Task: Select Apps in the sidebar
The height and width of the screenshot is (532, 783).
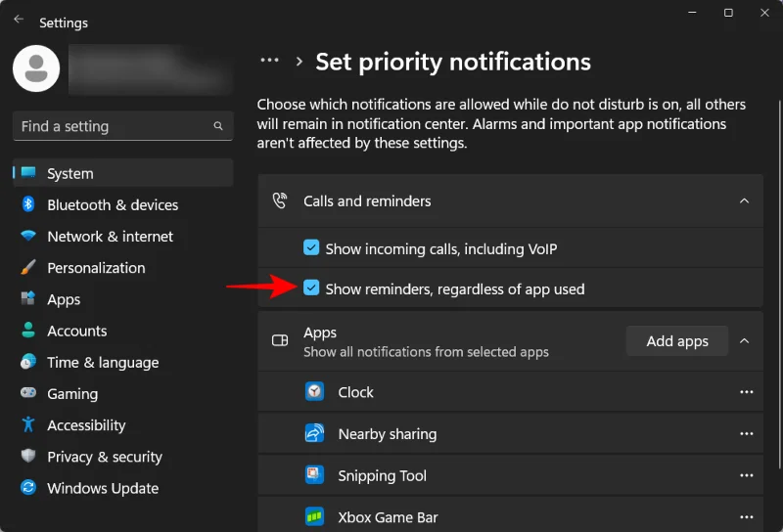Action: click(x=123, y=299)
